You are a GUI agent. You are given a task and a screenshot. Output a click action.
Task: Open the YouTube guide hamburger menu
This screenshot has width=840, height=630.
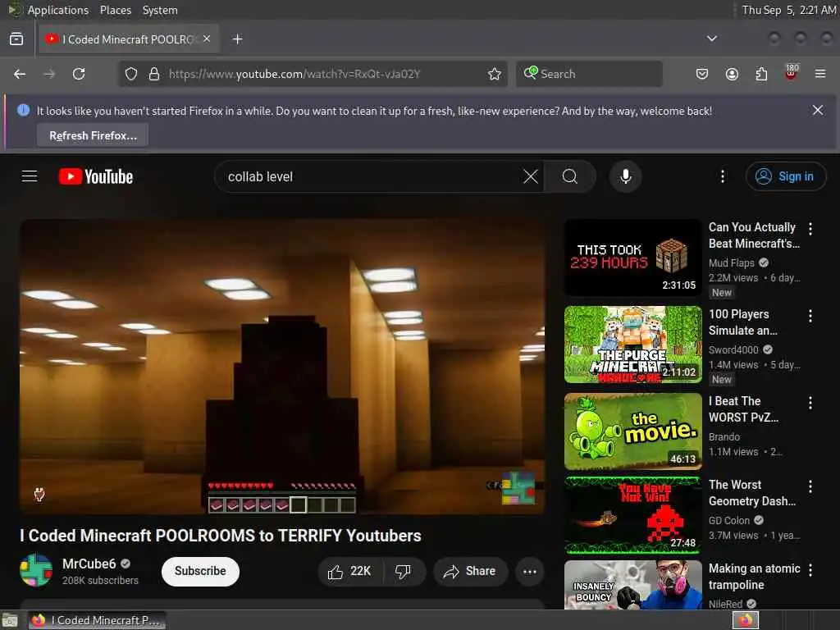(30, 176)
